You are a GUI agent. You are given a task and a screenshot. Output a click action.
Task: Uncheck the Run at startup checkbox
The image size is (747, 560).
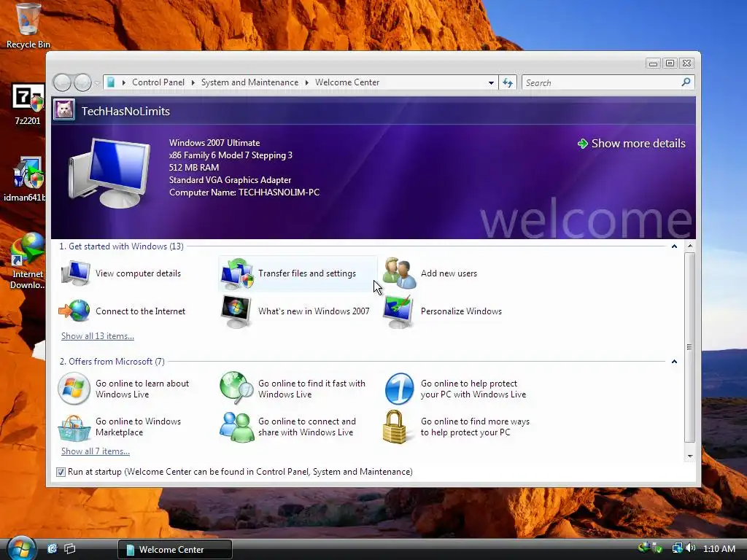click(61, 472)
